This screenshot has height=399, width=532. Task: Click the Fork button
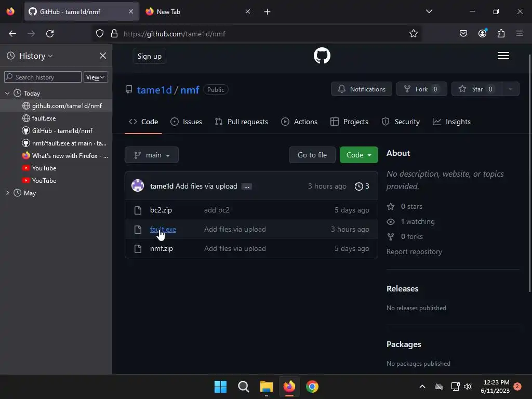(x=421, y=89)
